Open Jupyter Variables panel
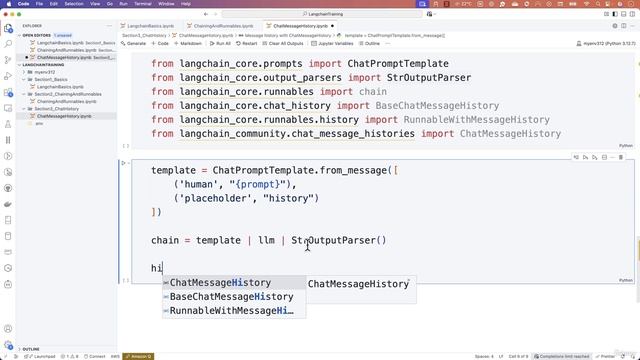This screenshot has height=360, width=640. (x=332, y=43)
